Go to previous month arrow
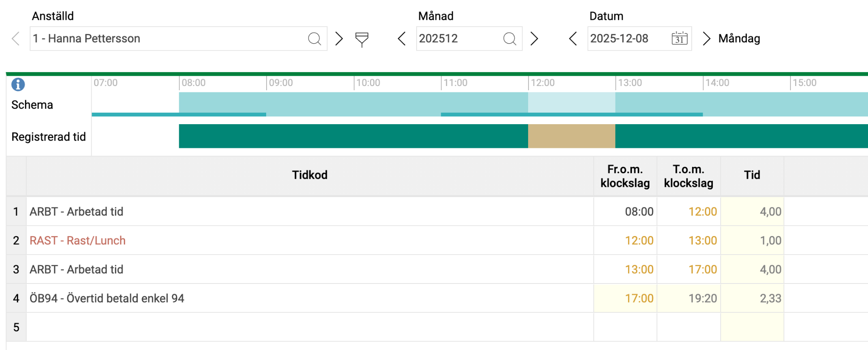The height and width of the screenshot is (350, 868). (402, 39)
